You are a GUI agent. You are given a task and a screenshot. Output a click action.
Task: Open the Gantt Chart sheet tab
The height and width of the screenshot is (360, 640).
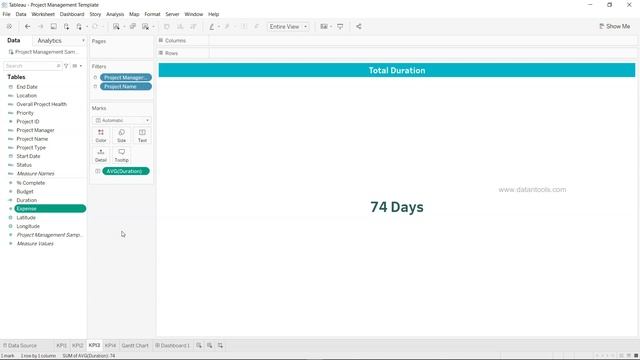[135, 346]
